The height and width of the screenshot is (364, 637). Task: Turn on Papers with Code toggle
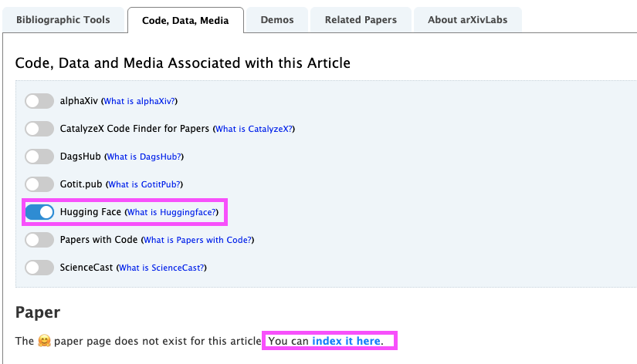point(39,240)
